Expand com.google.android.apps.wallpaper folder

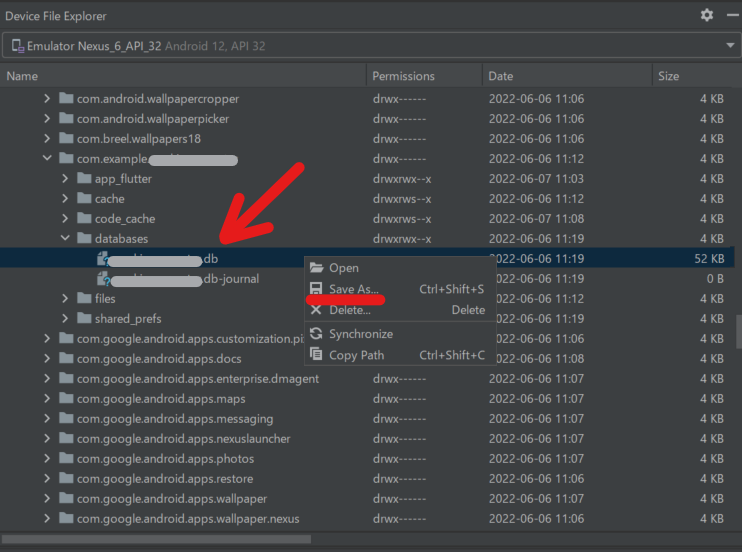pyautogui.click(x=46, y=499)
